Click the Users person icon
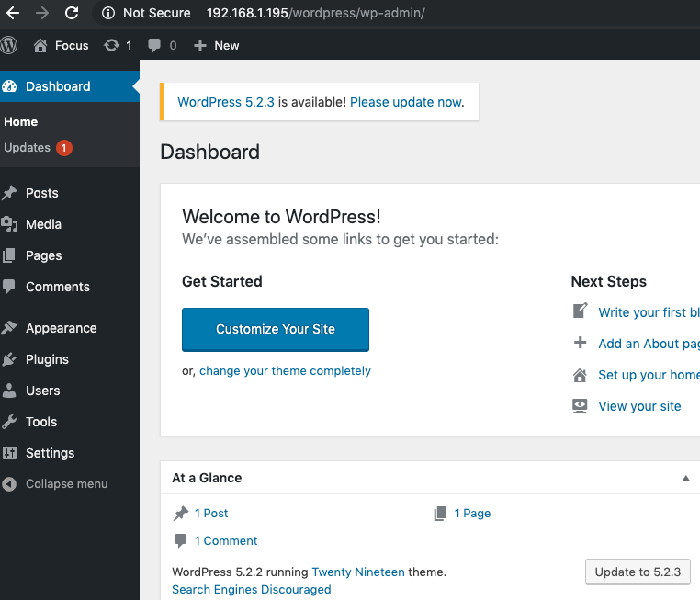Viewport: 700px width, 600px height. click(9, 391)
